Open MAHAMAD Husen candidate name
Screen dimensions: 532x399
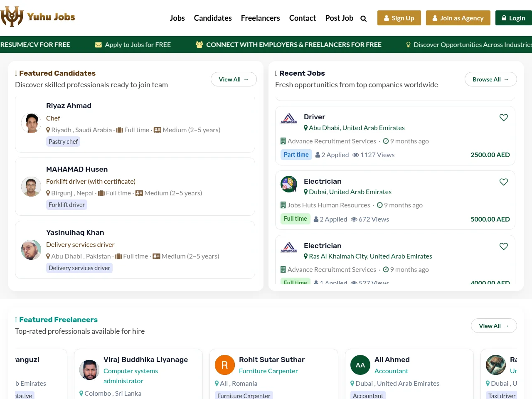(x=77, y=170)
